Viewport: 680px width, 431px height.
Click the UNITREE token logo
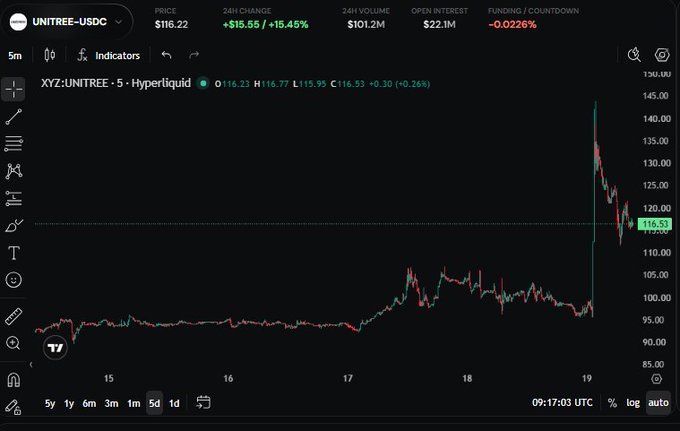(x=18, y=22)
